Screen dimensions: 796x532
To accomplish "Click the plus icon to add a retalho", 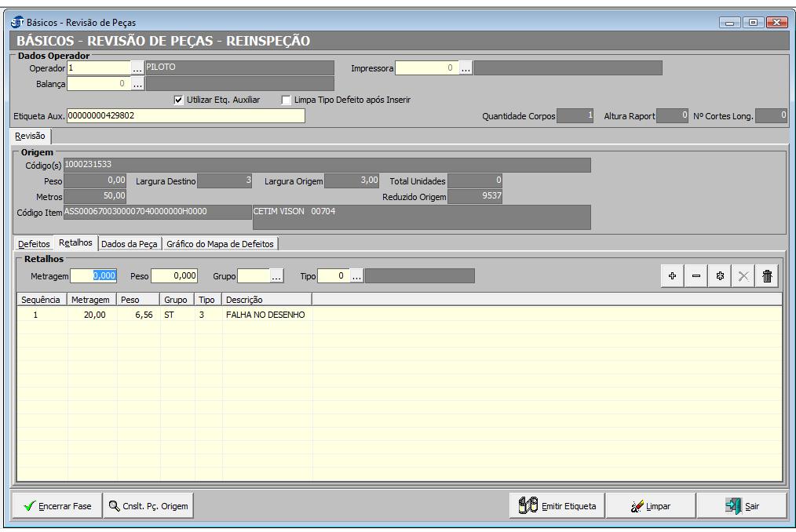I will pyautogui.click(x=673, y=276).
